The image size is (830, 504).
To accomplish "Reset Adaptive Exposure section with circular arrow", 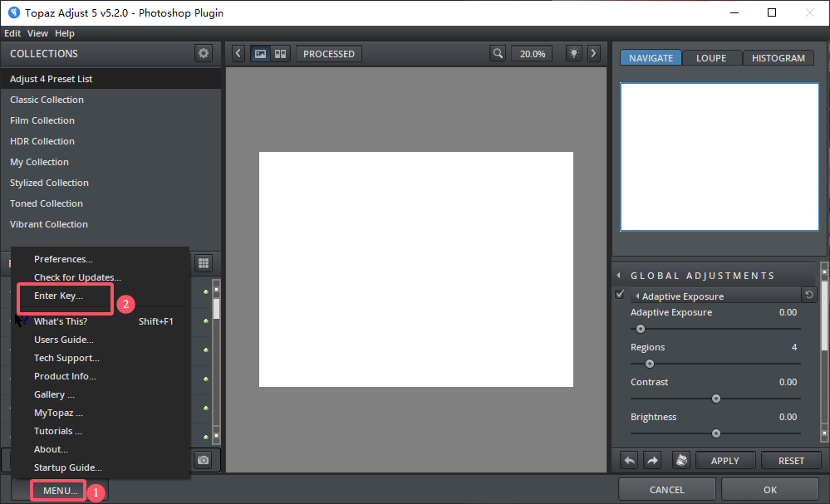I will pos(809,295).
